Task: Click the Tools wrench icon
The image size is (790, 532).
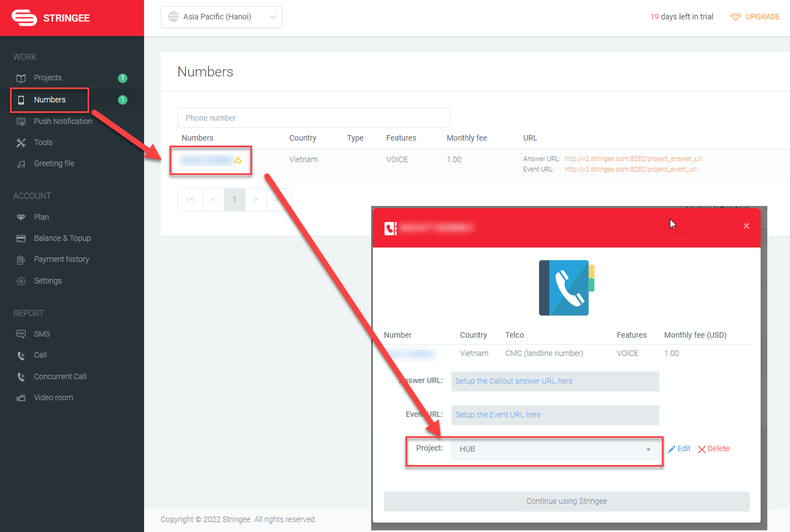Action: tap(21, 143)
